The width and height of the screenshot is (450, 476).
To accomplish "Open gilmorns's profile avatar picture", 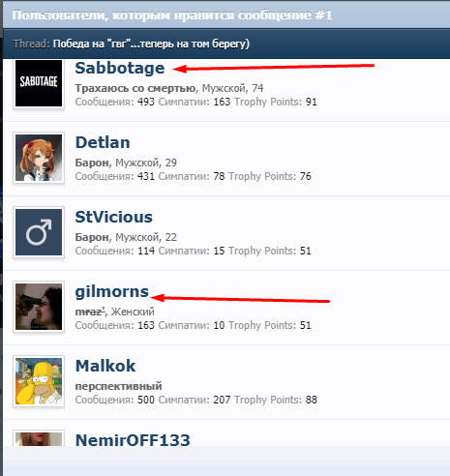I will coord(39,307).
